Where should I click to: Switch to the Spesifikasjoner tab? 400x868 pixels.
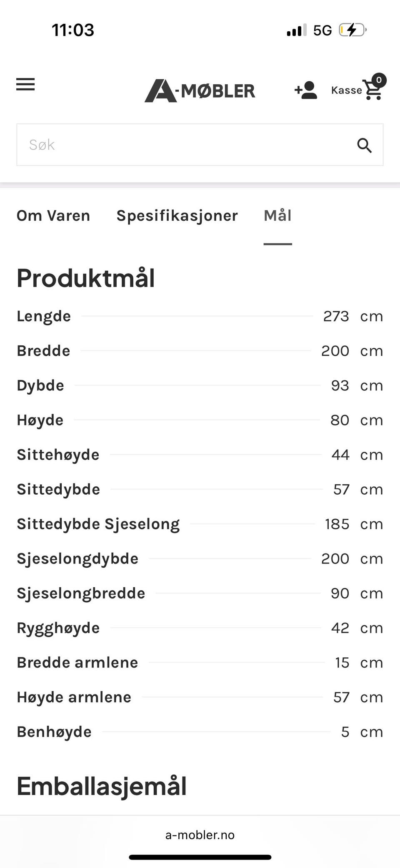pos(177,216)
